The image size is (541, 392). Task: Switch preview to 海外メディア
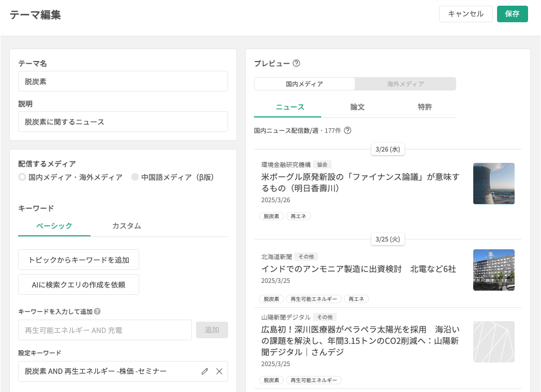(x=405, y=84)
